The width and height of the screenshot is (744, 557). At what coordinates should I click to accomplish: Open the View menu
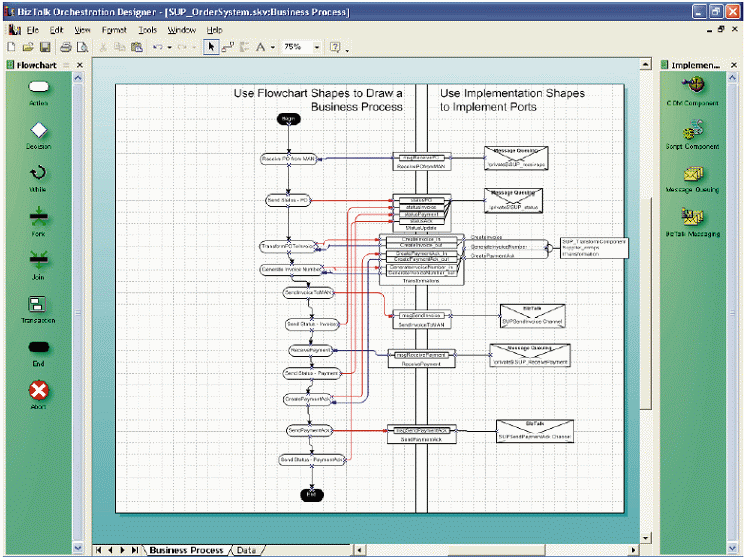(82, 30)
